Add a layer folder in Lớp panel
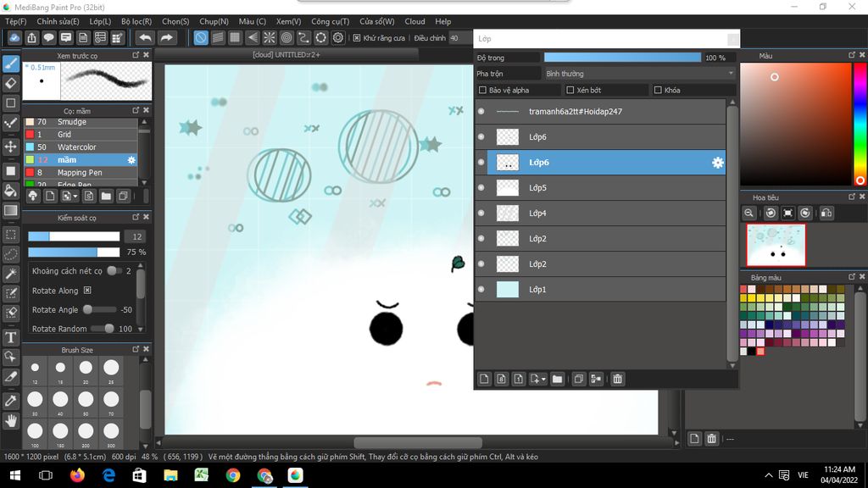This screenshot has width=868, height=488. [558, 379]
